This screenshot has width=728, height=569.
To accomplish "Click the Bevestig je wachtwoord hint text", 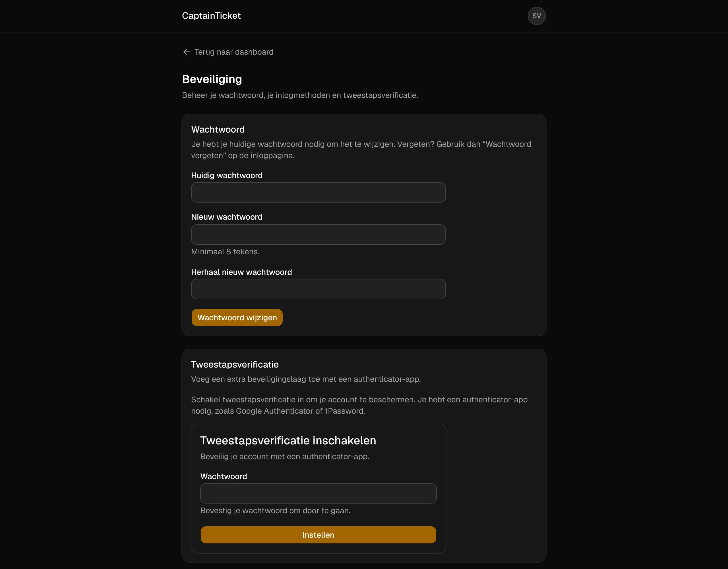I will tap(275, 510).
